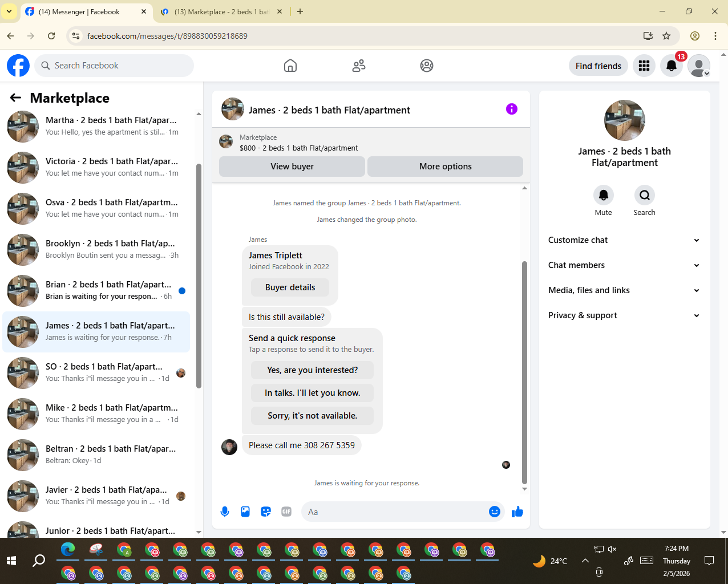Screen dimensions: 728x584
Task: Bookmark this page with the star icon
Action: [x=666, y=36]
